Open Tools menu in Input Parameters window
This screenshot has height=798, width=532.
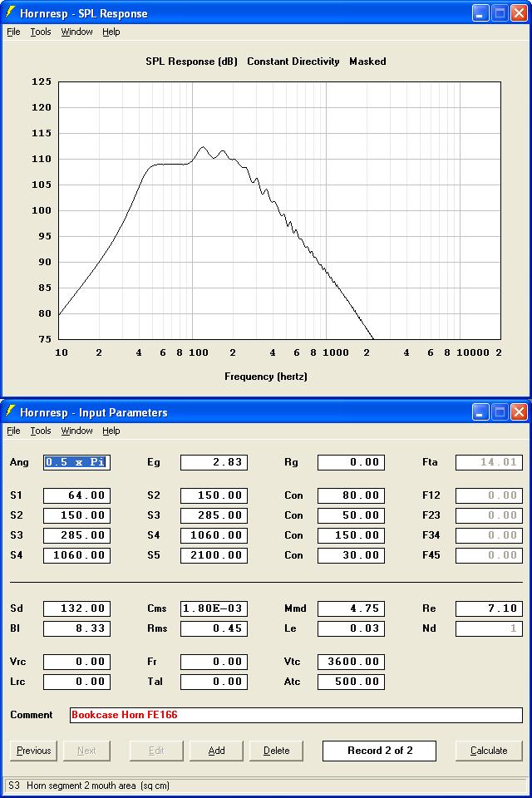(41, 431)
